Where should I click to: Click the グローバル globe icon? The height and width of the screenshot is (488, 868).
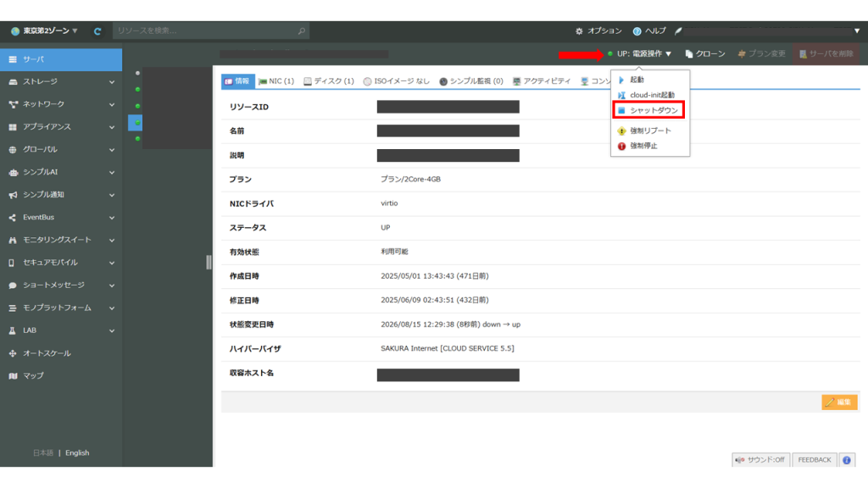[x=13, y=150]
